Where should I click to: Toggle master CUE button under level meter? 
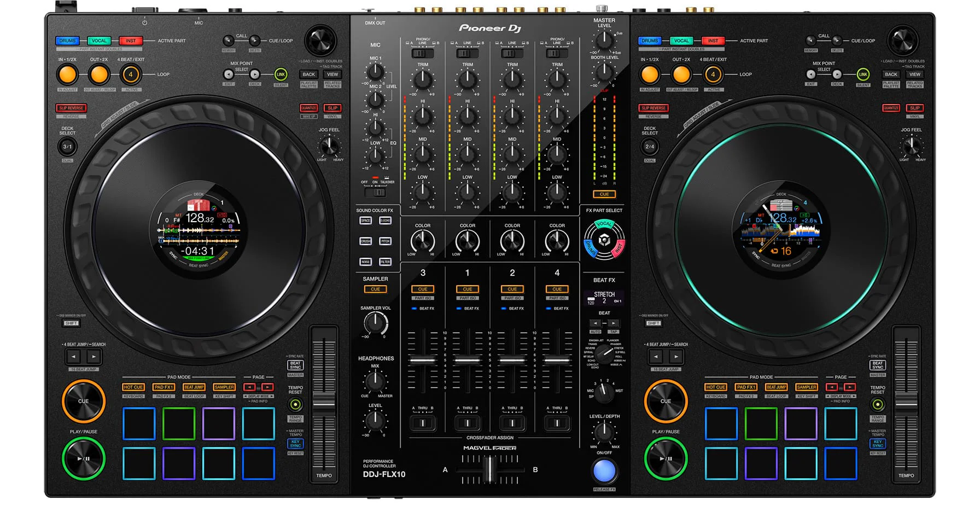(604, 194)
